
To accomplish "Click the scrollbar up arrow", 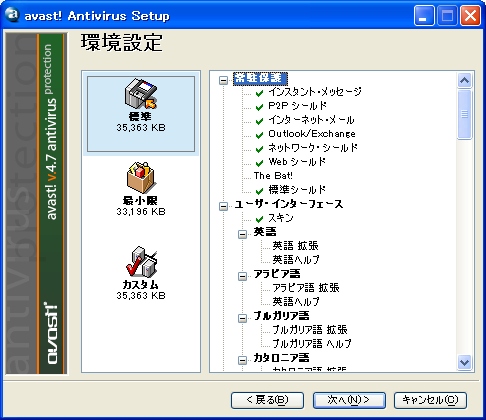I will [x=464, y=80].
